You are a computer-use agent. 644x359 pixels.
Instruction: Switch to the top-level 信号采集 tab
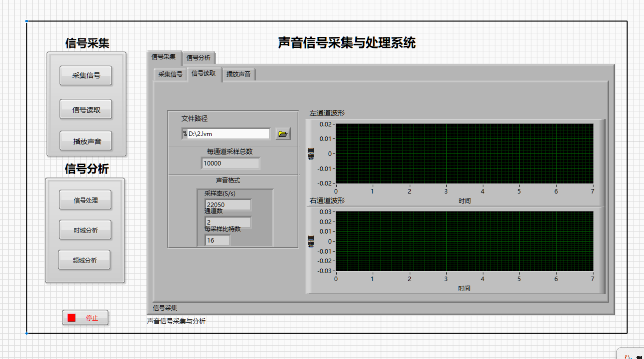(164, 57)
